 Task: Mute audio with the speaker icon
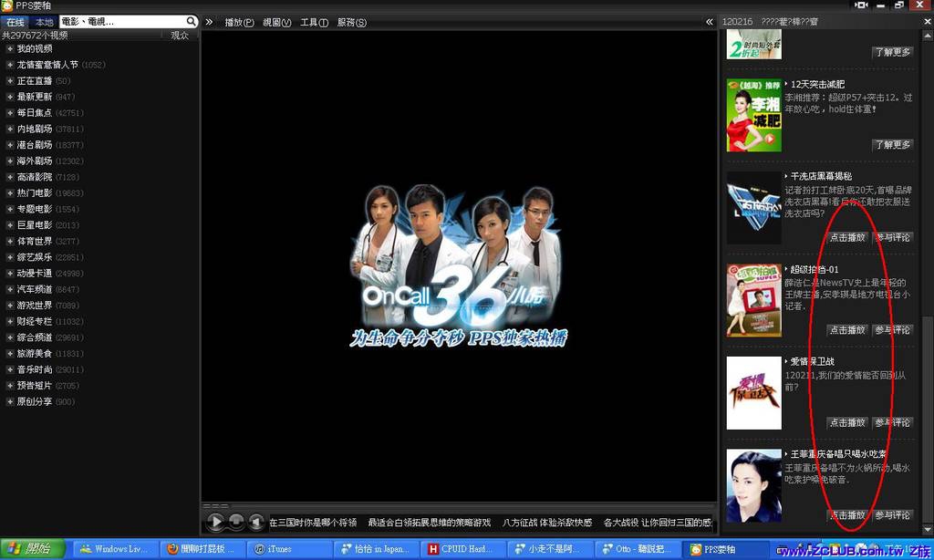[x=255, y=522]
